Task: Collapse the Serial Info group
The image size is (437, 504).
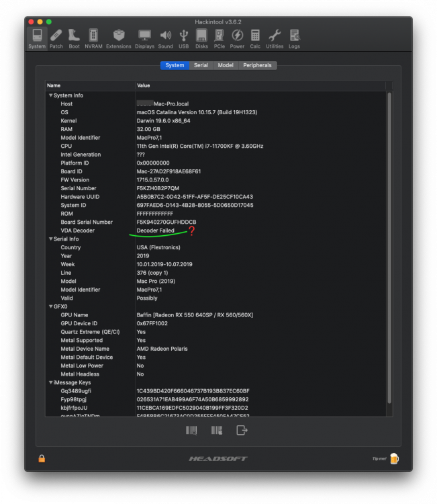Action: click(51, 239)
